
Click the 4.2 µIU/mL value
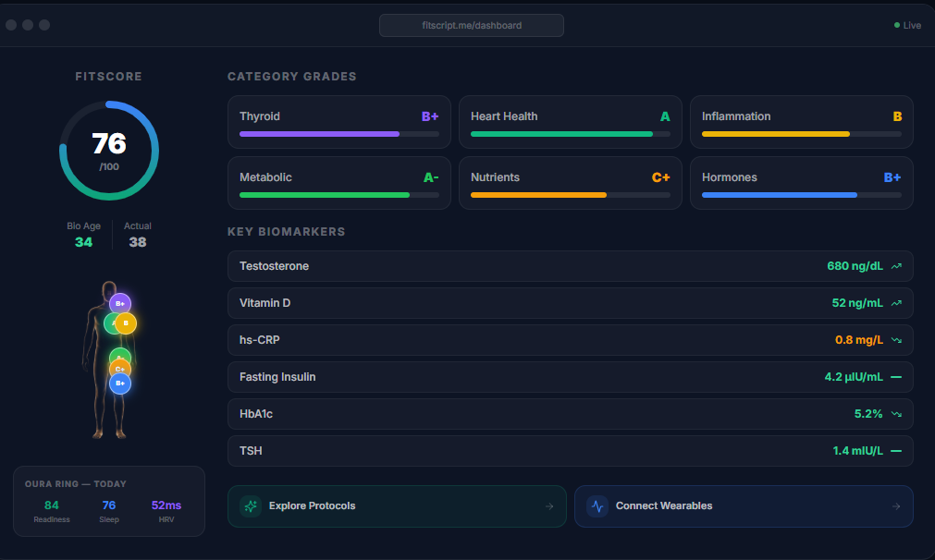pos(854,377)
